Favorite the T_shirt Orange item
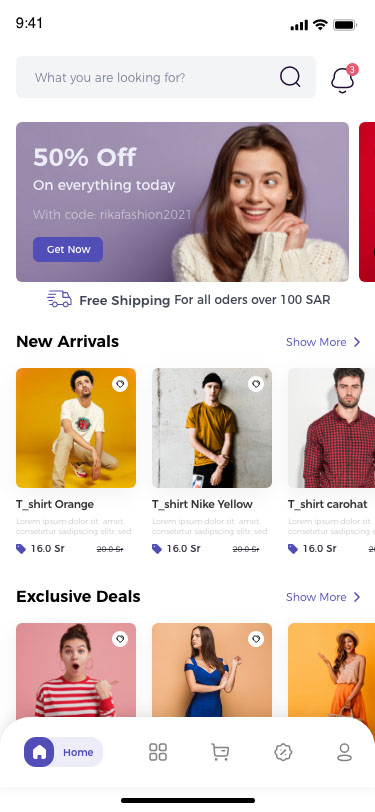 click(120, 384)
